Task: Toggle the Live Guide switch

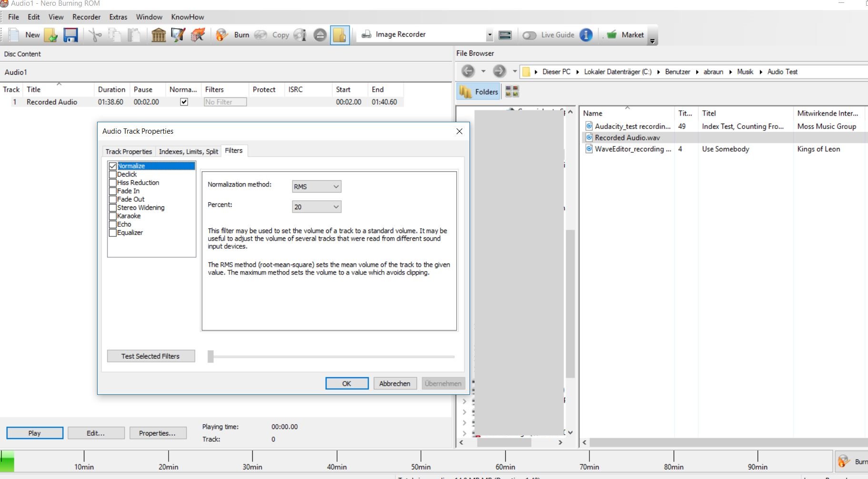Action: (x=529, y=35)
